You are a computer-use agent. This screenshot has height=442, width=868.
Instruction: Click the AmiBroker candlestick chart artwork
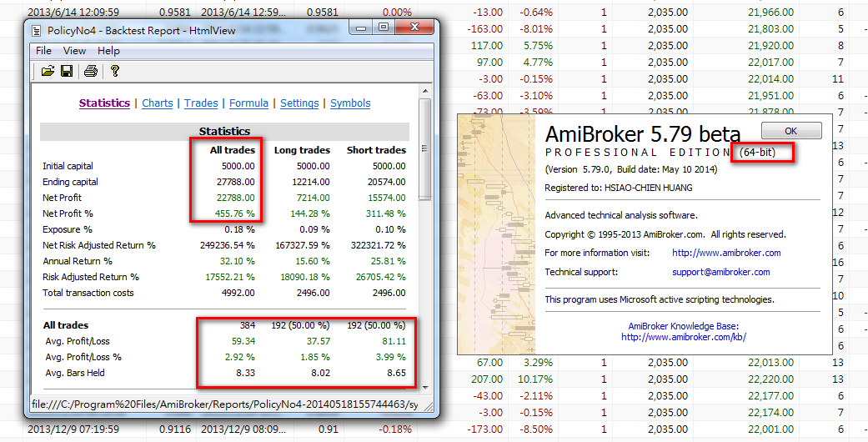[497, 234]
